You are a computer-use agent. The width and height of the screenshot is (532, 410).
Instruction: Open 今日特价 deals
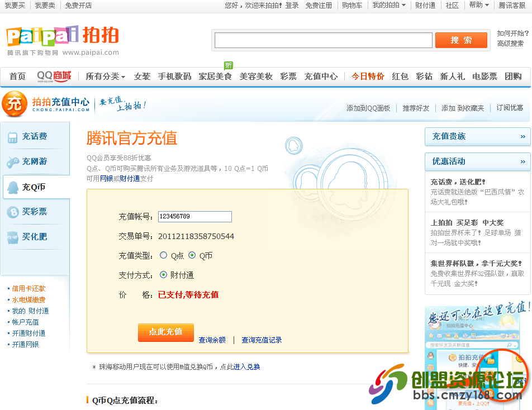[368, 77]
